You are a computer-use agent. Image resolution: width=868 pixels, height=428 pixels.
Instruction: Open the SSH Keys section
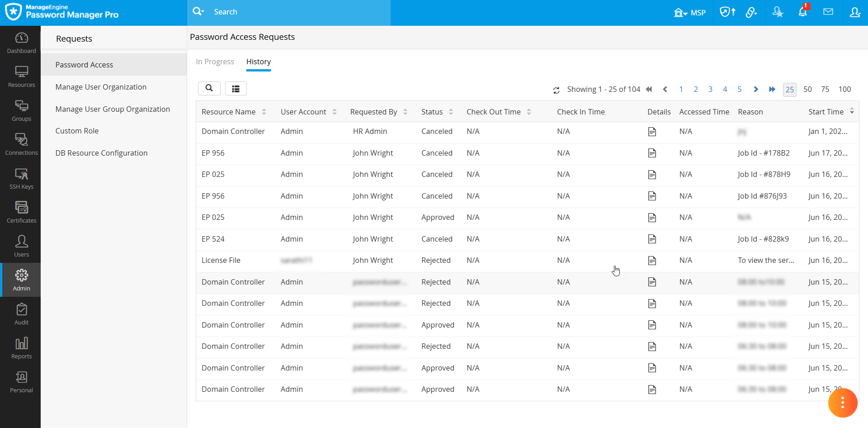click(x=21, y=178)
